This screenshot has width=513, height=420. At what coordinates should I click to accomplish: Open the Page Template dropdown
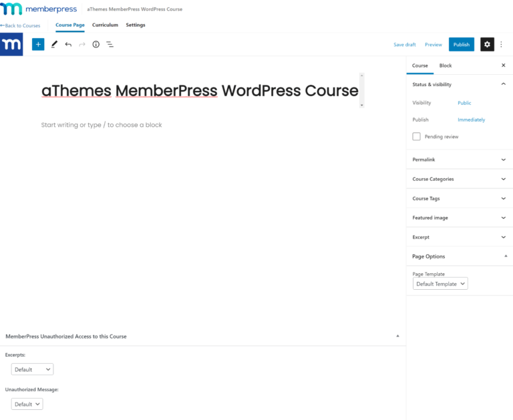[440, 284]
